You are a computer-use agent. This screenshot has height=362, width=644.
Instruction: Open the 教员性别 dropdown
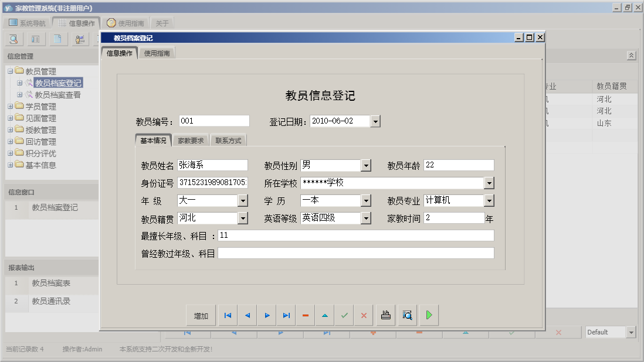pos(366,165)
